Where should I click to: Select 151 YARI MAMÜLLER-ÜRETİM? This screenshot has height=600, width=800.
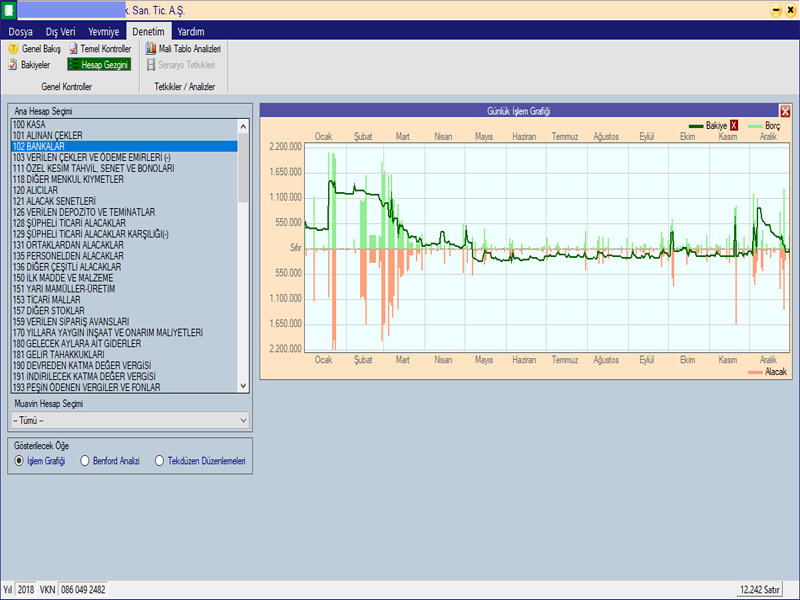124,289
